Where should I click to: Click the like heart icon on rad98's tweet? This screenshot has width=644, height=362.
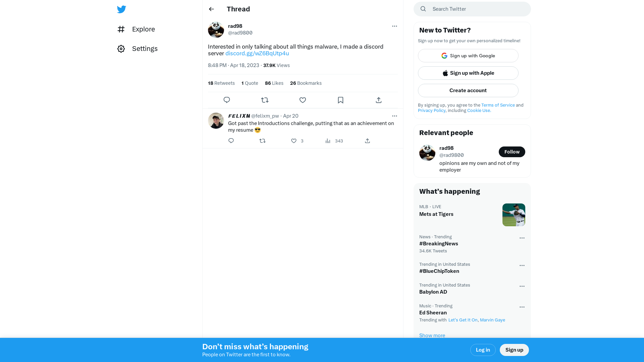[x=303, y=100]
